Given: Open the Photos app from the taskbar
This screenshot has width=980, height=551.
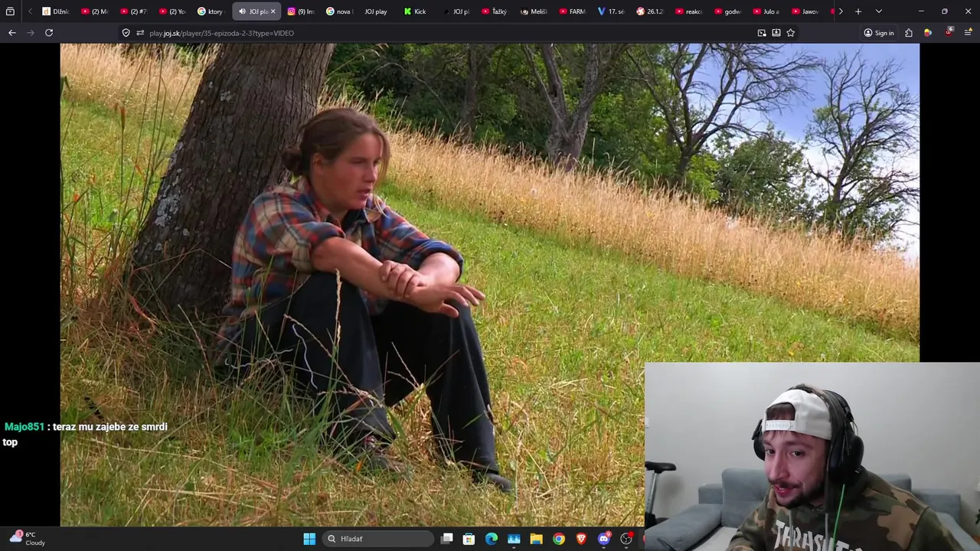Looking at the screenshot, I should tap(514, 539).
